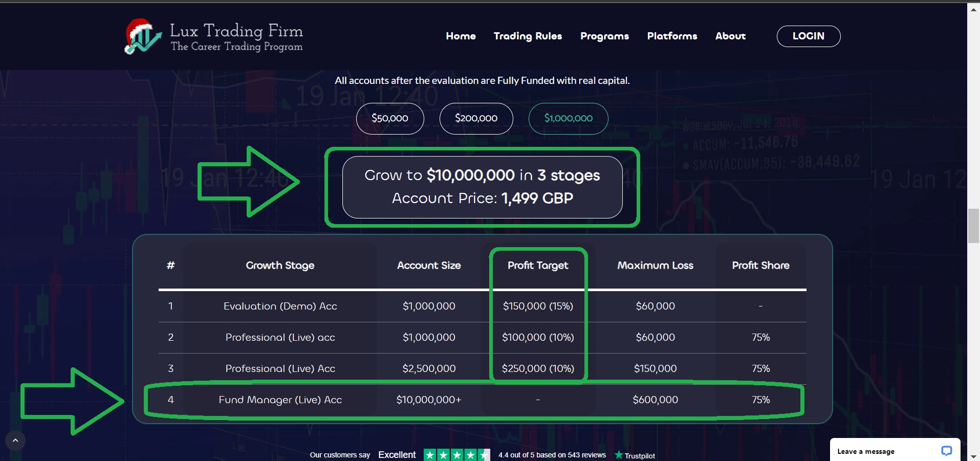Viewport: 980px width, 461px height.
Task: Click the $60,000 maximum loss in Evaluation row
Action: (x=656, y=306)
